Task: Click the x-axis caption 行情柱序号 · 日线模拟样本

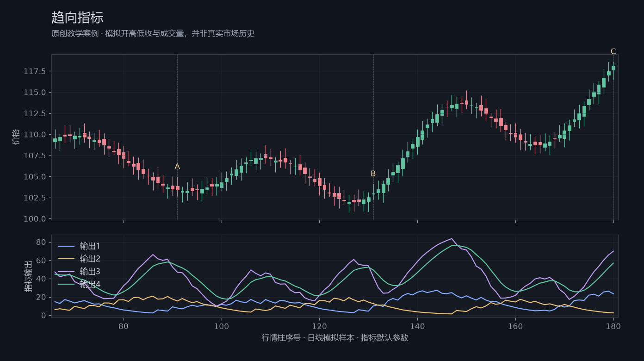Action: 309,338
